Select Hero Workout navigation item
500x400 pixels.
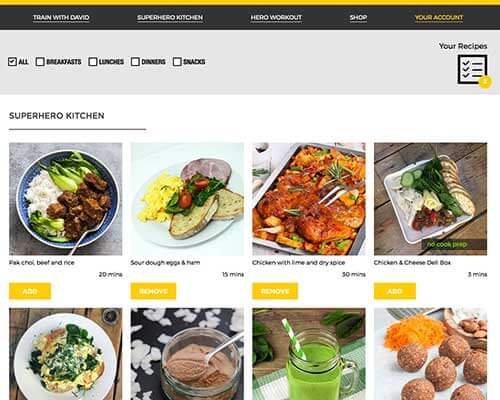tap(276, 18)
